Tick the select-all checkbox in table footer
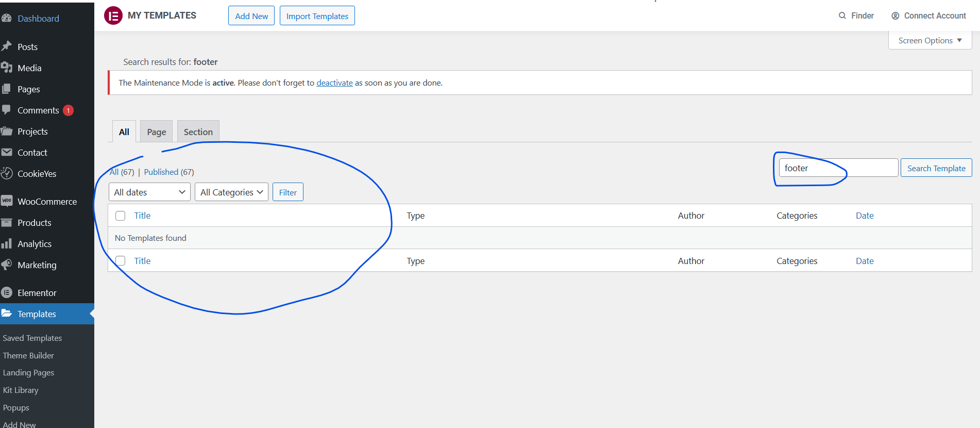This screenshot has width=980, height=428. 121,260
